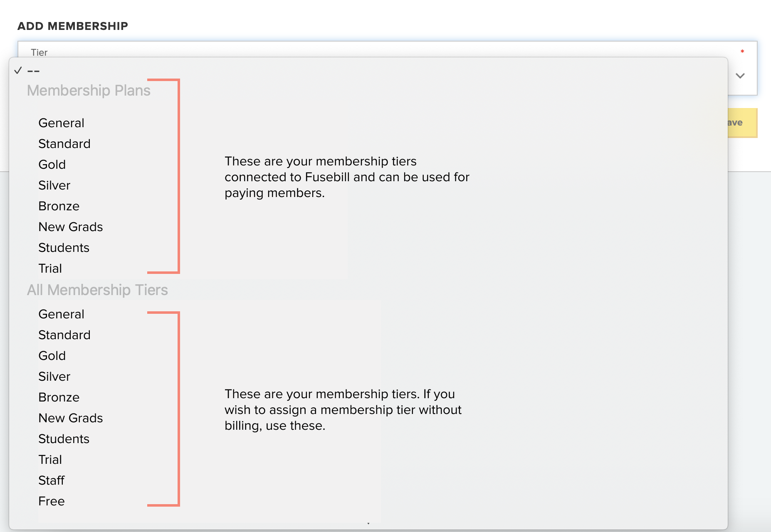Choose Silver under All Membership Tiers
The height and width of the screenshot is (532, 771).
54,377
